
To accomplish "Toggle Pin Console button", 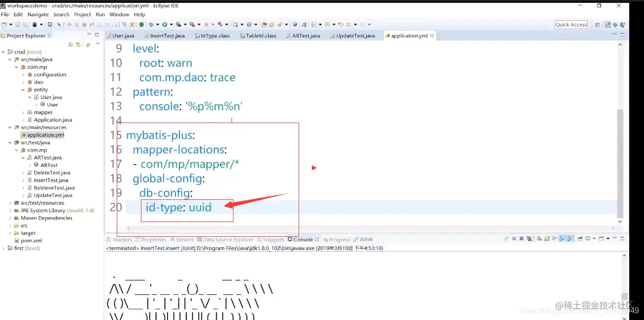I will (x=580, y=239).
